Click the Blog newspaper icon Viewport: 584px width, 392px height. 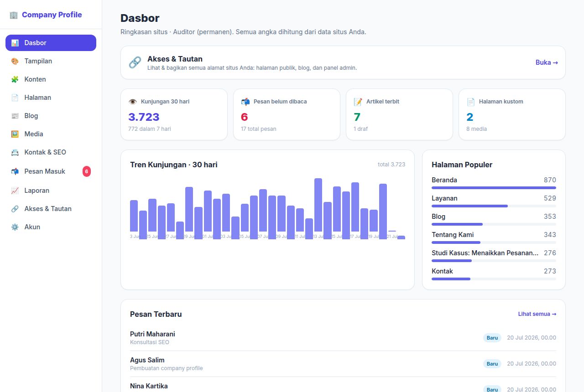(15, 116)
